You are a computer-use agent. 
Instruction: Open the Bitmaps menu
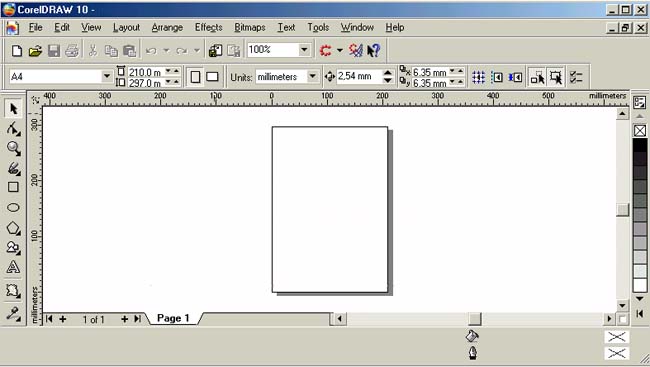pyautogui.click(x=250, y=27)
